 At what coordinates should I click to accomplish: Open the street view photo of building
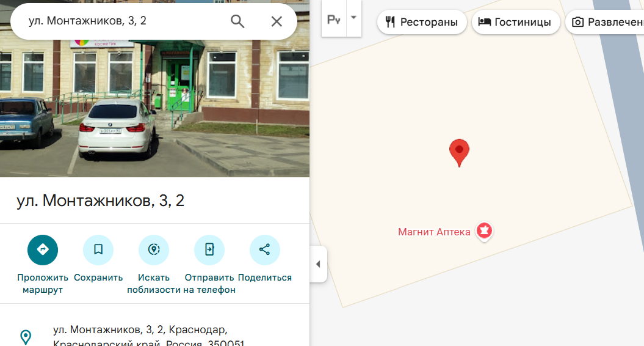pos(154,110)
